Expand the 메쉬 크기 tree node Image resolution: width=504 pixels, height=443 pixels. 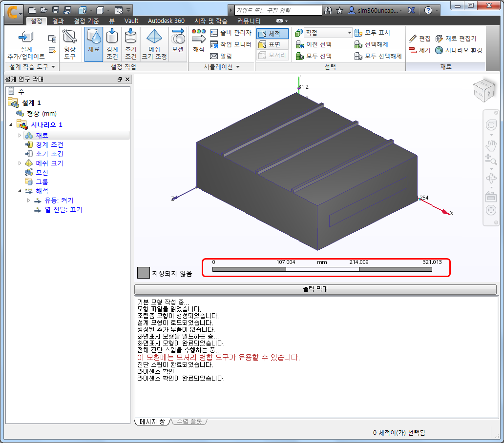[20, 163]
